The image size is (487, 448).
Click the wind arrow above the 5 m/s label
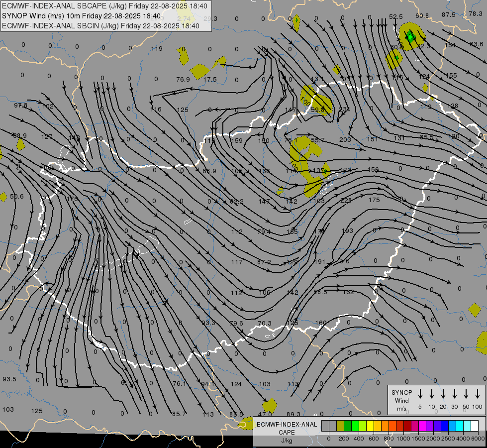pos(420,394)
